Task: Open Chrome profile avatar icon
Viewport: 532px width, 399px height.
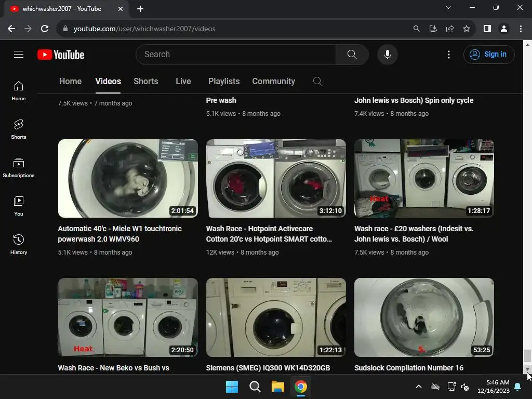Action: tap(504, 29)
